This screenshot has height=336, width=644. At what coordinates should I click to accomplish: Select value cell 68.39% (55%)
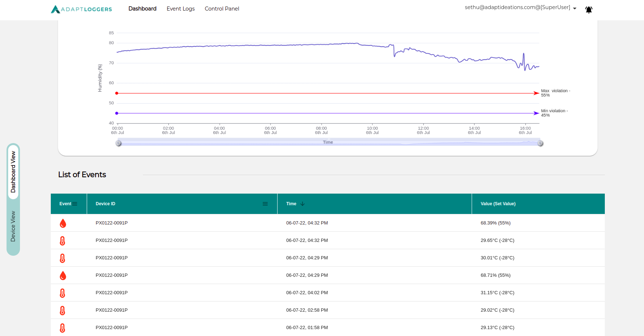pos(496,223)
